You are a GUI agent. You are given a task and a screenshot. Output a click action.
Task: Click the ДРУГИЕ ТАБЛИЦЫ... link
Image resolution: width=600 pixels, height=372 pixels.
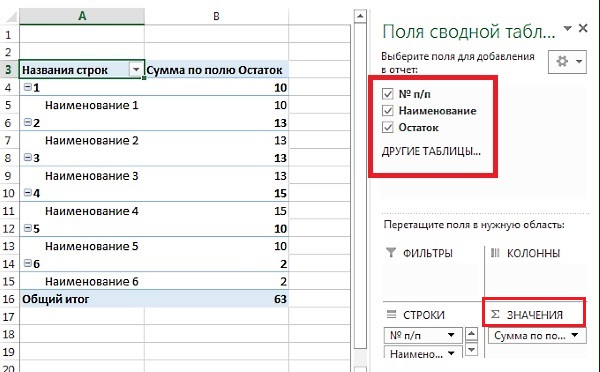[x=431, y=151]
